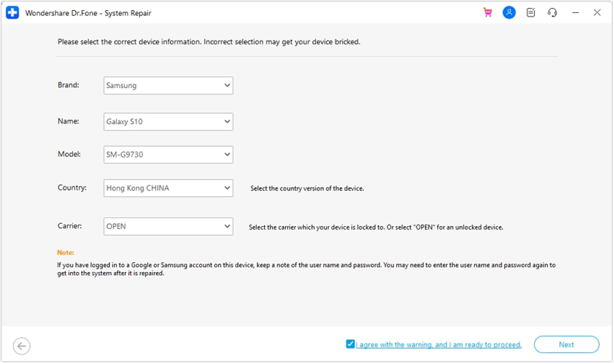Screen dimensions: 614x364
Task: Open the Carrier dropdown showing OPEN
Action: click(169, 226)
